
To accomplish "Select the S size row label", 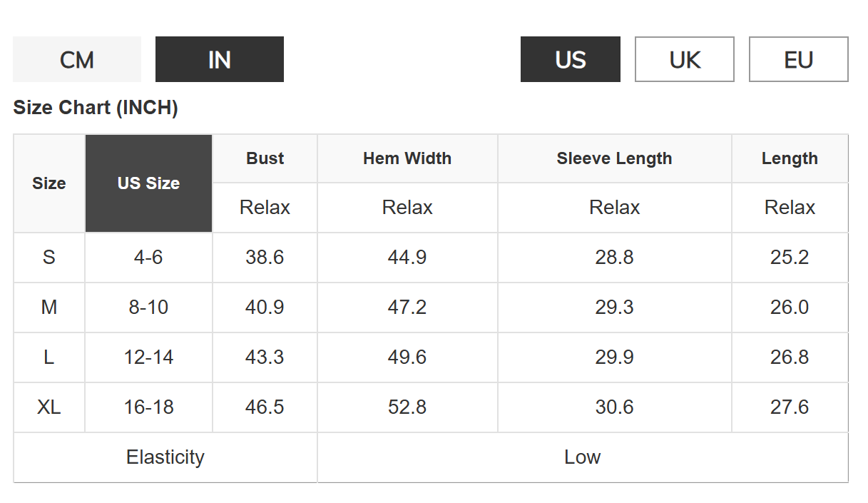I will (x=49, y=257).
